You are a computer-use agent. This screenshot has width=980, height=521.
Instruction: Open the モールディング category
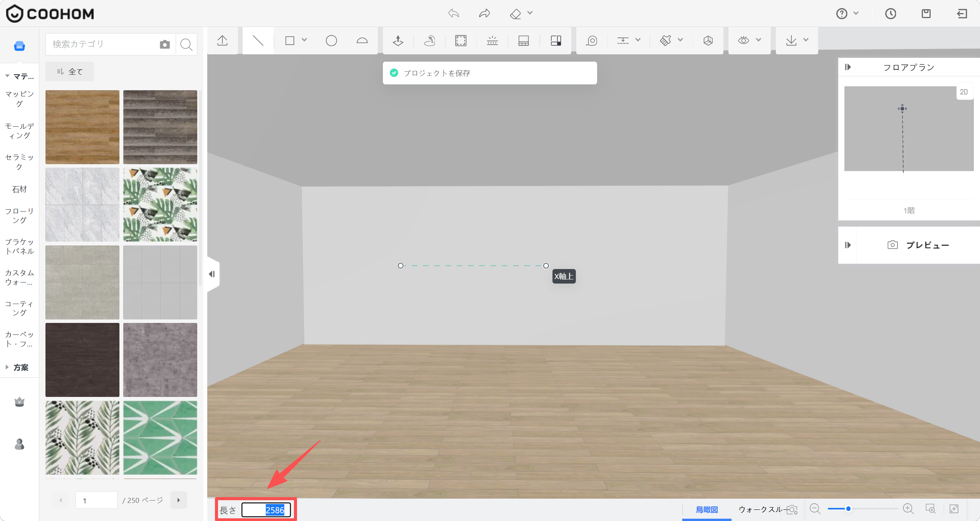coord(20,131)
